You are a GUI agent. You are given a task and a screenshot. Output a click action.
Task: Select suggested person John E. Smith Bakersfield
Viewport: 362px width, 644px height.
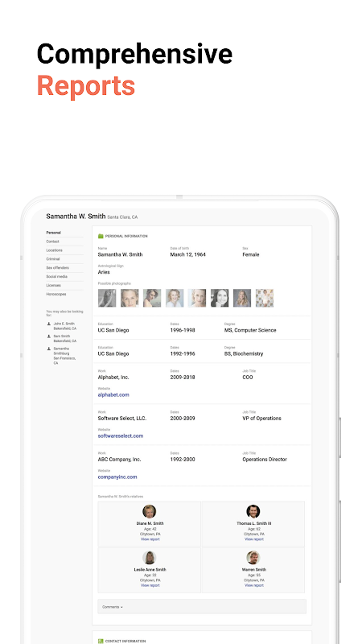point(65,326)
